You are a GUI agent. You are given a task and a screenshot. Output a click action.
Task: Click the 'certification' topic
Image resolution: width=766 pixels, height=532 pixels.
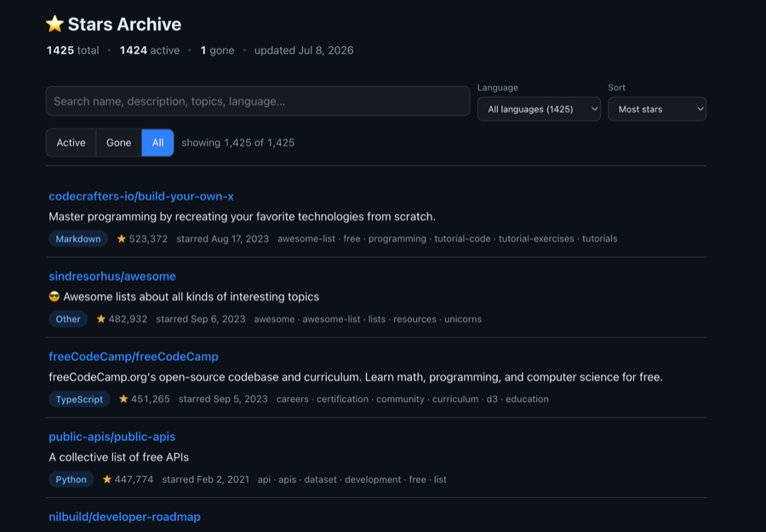[x=342, y=398]
